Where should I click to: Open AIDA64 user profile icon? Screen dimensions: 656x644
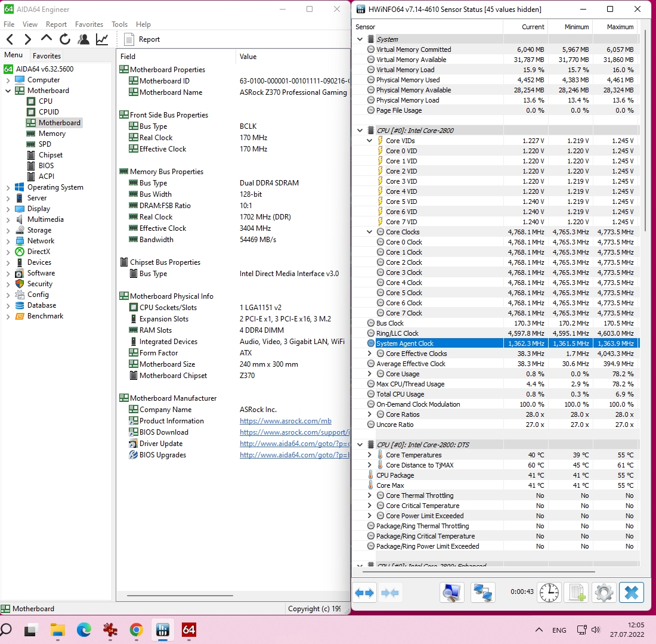(x=83, y=39)
